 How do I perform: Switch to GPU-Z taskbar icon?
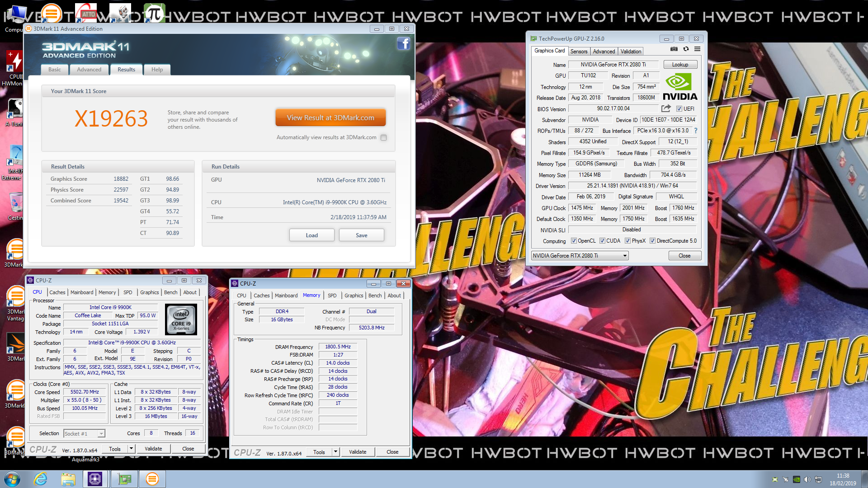tap(124, 479)
